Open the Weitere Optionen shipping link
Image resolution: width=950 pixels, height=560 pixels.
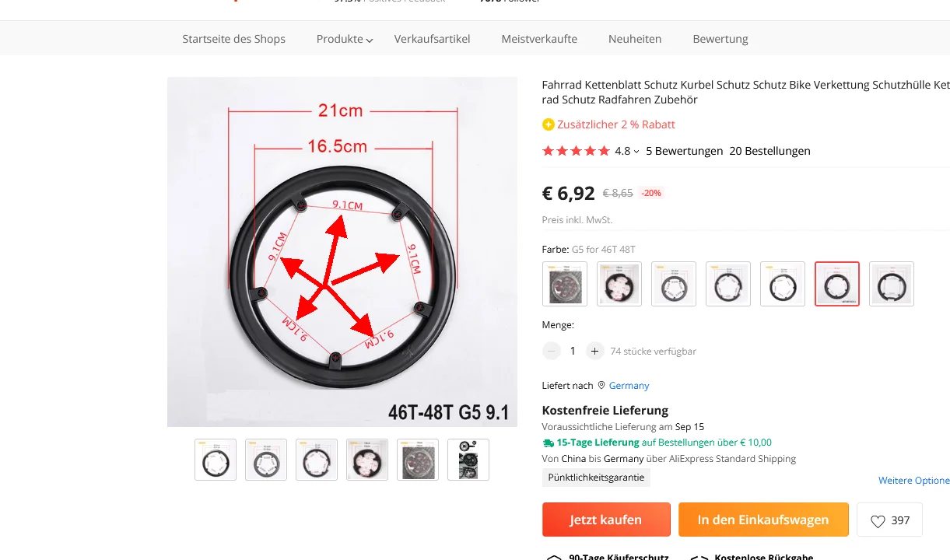point(914,481)
